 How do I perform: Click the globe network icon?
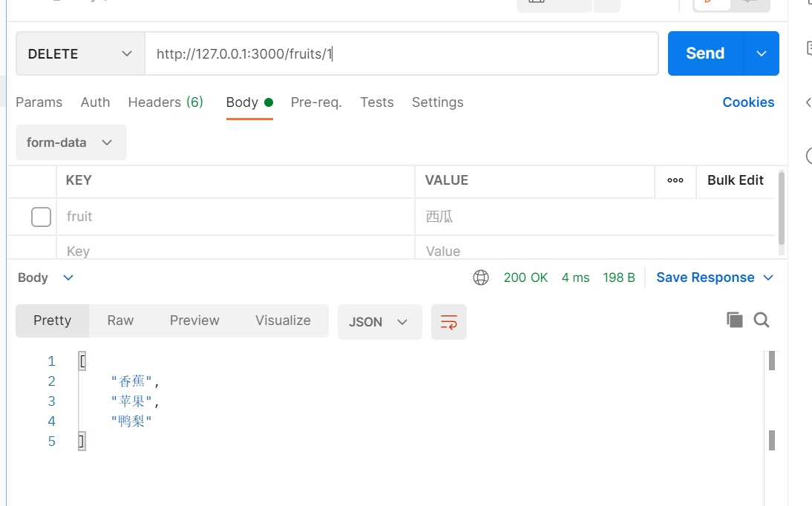click(x=480, y=277)
